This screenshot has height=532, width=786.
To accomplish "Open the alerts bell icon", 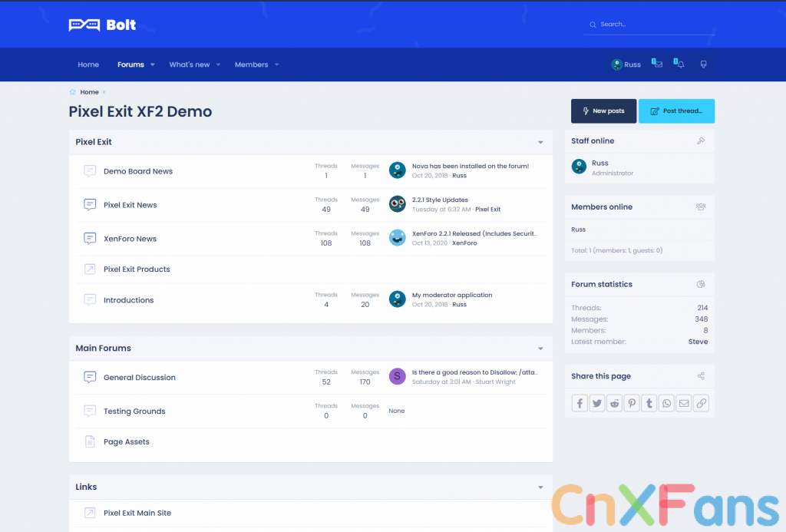I will pos(680,64).
